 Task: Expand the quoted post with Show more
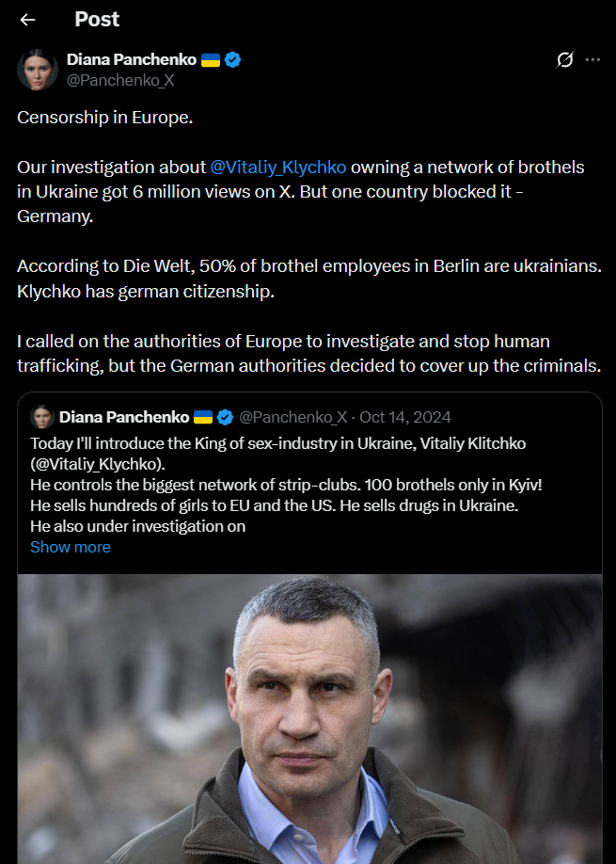(x=70, y=547)
